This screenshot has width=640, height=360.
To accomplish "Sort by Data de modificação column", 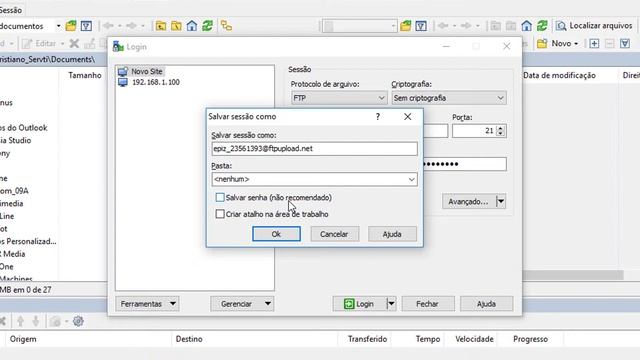I will point(559,75).
